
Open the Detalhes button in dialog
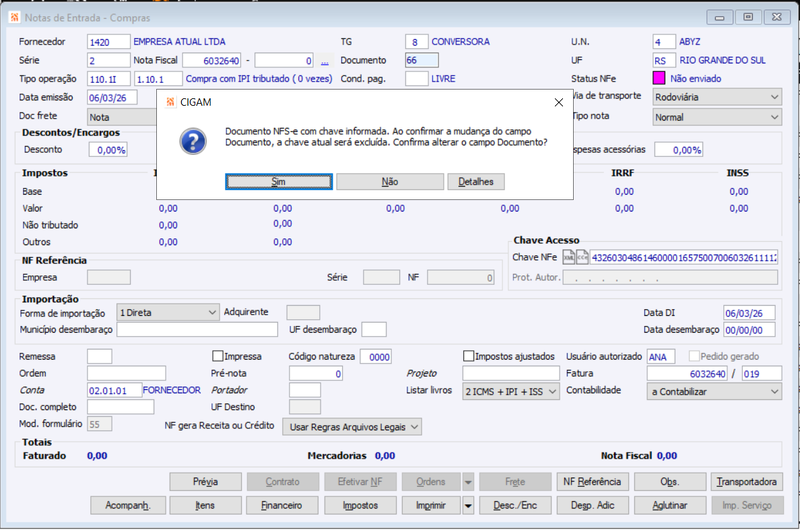click(x=476, y=182)
